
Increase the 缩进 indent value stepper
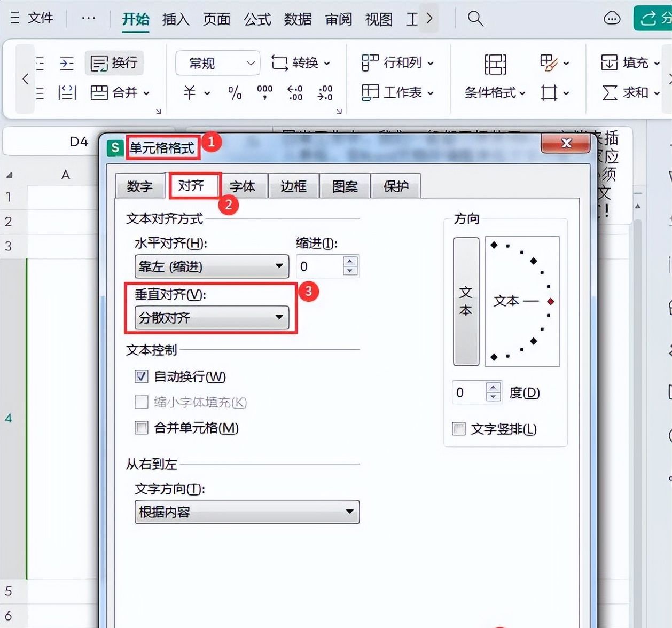351,261
